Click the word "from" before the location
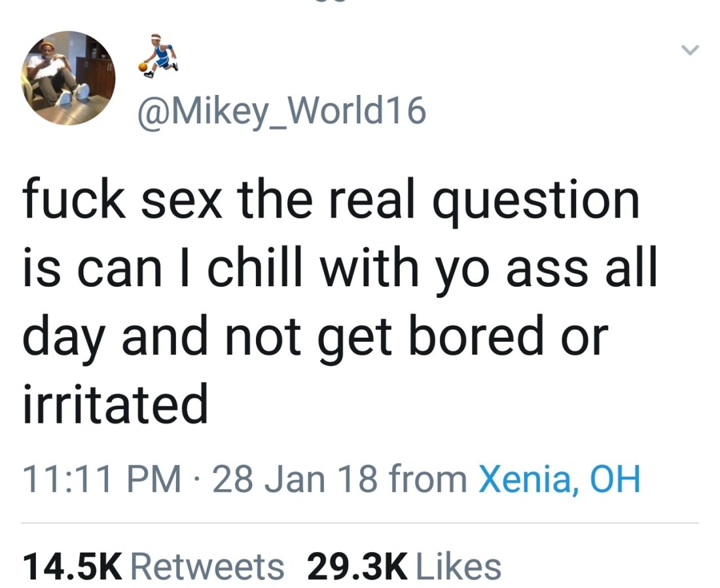Viewport: 720px width, 588px height. 428,479
